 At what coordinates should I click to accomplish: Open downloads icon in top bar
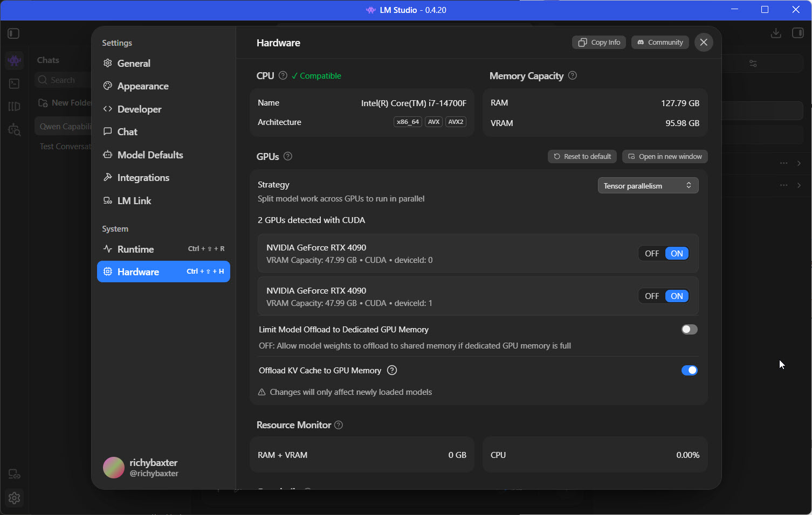tap(776, 33)
